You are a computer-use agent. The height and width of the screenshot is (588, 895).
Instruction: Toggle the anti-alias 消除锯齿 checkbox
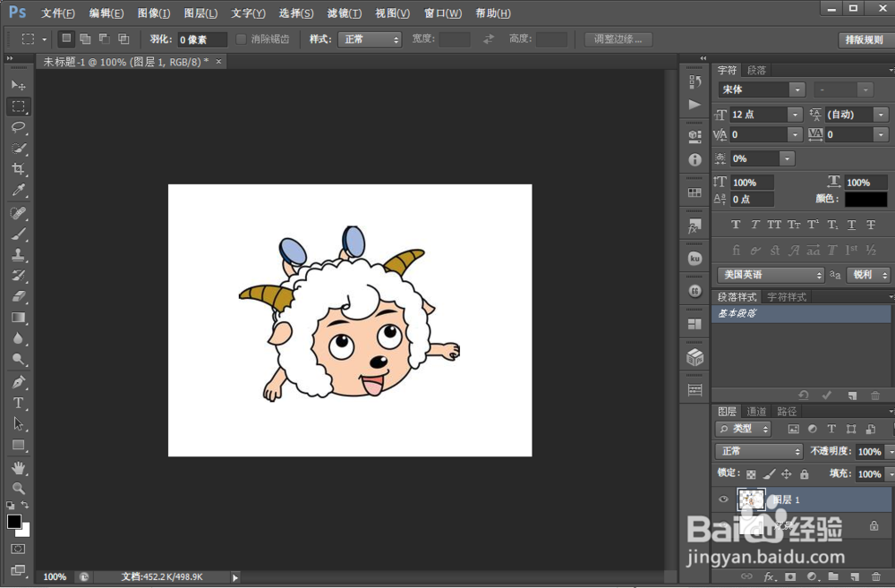click(x=242, y=38)
